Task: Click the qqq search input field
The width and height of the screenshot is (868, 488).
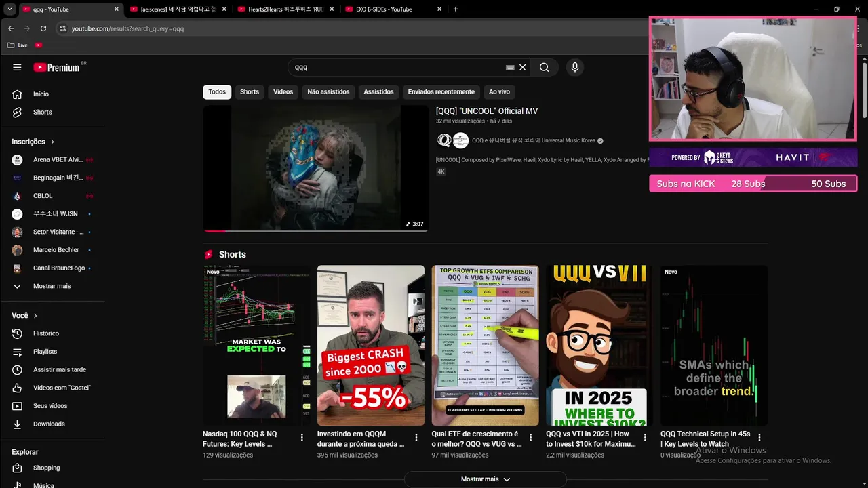Action: point(397,67)
